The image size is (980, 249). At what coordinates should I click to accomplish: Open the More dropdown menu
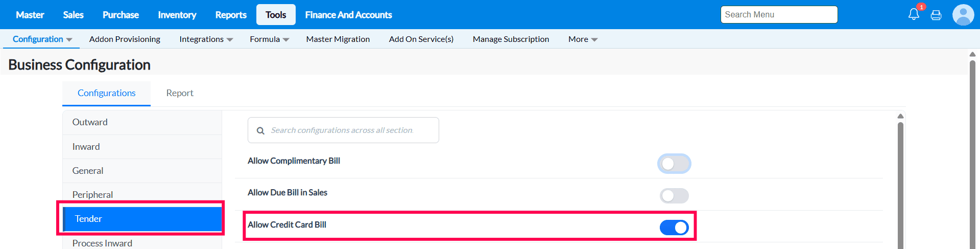(x=583, y=39)
